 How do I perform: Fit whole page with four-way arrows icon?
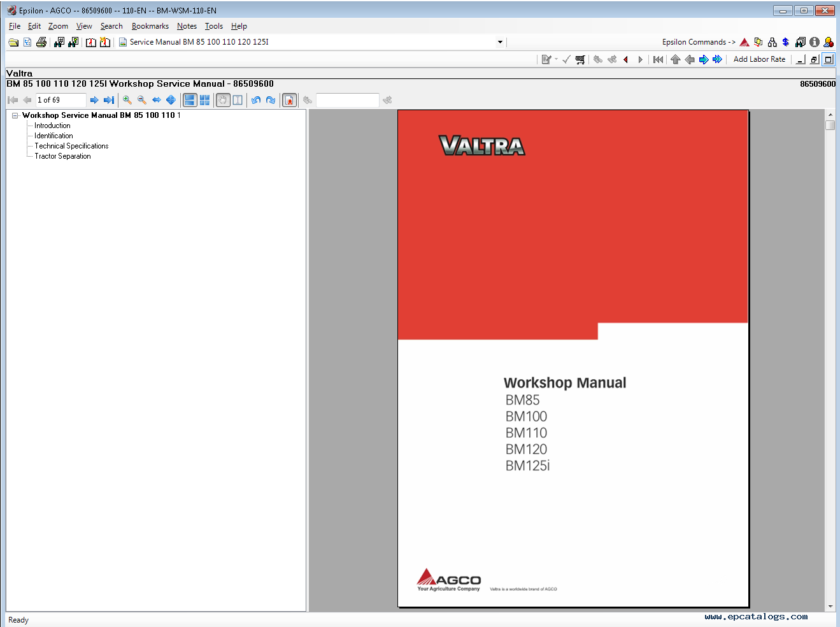pos(171,100)
